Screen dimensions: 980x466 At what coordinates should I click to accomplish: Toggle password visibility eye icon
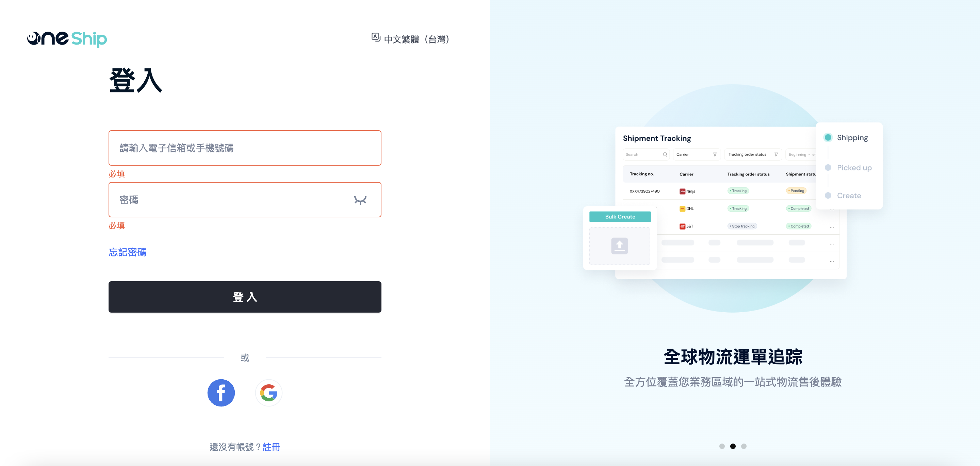tap(360, 200)
